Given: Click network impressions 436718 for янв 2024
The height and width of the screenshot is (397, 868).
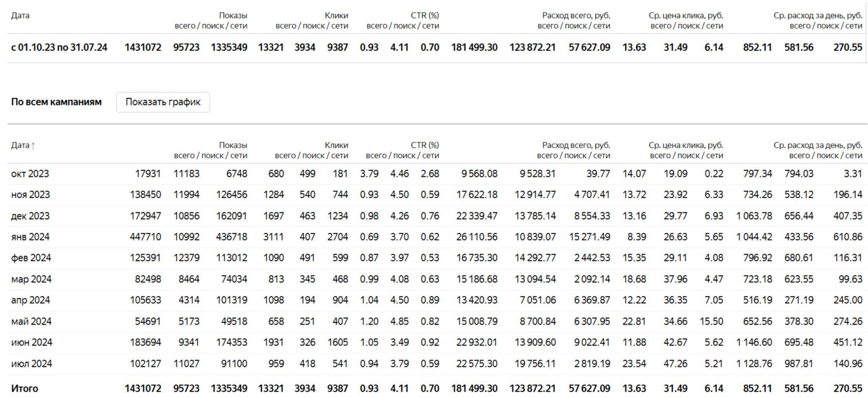Looking at the screenshot, I should [232, 237].
